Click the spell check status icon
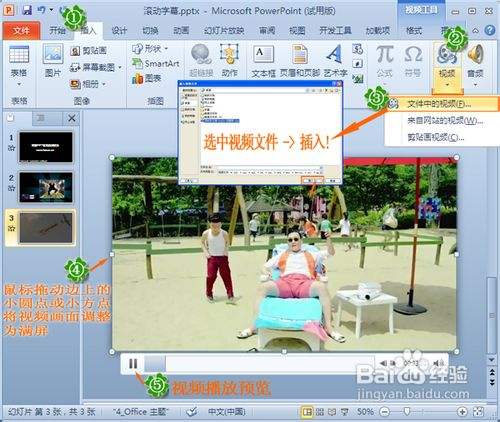Viewport: 500px width, 422px height. [x=191, y=412]
